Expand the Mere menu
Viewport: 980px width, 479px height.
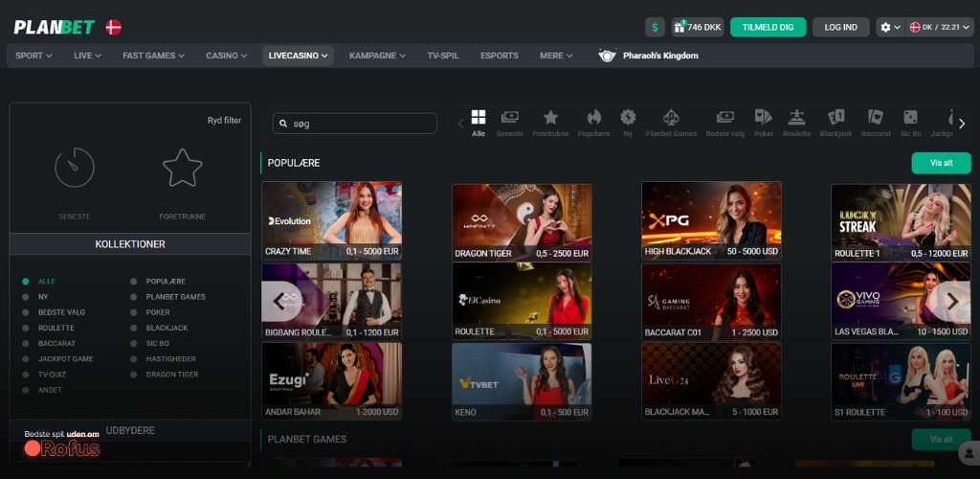point(556,56)
